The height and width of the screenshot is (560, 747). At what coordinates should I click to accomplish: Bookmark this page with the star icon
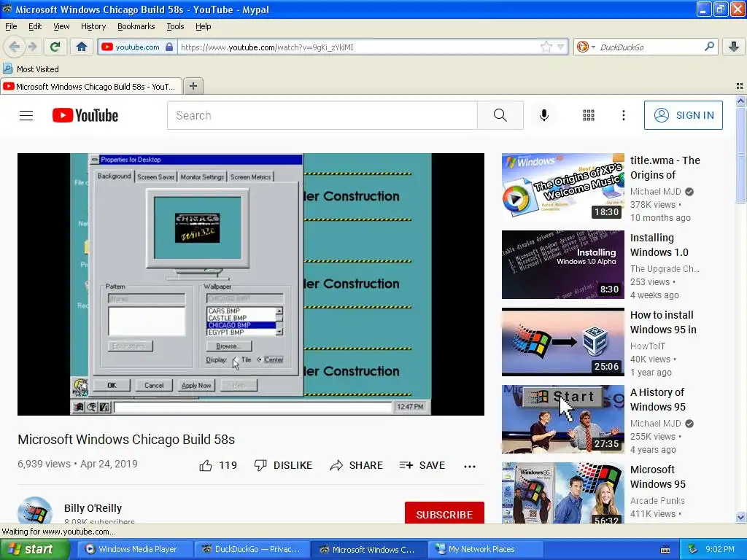click(x=546, y=47)
